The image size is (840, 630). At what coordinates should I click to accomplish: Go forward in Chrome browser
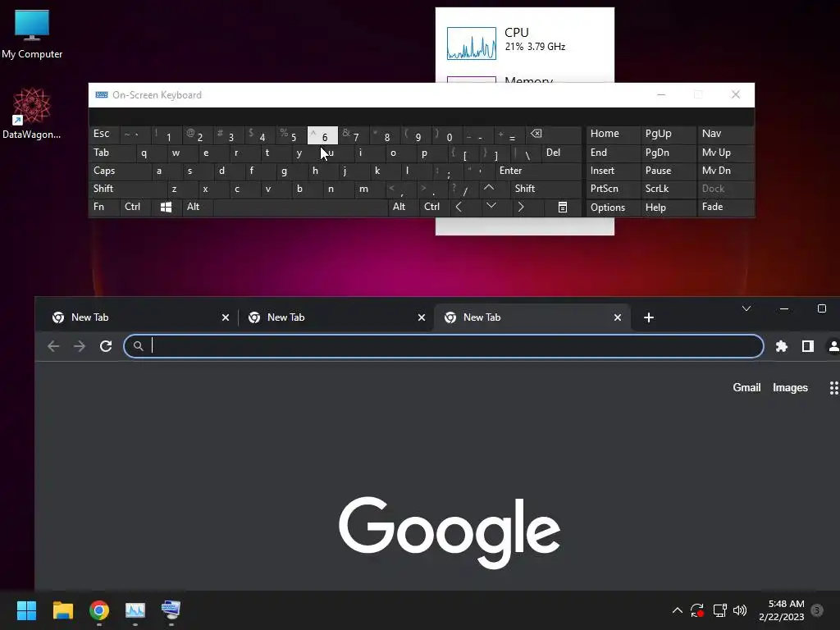point(80,346)
